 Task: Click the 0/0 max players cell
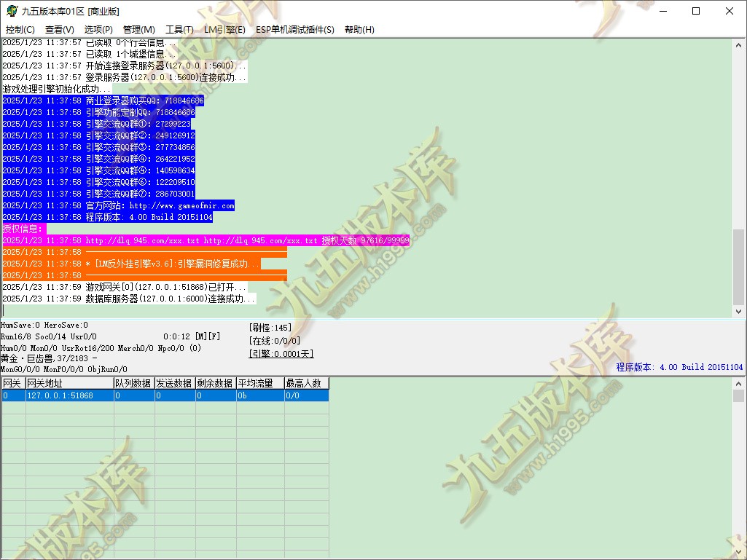307,395
